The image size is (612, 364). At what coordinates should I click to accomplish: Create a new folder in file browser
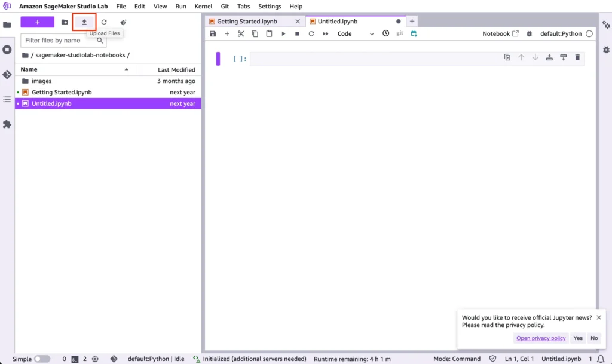coord(65,22)
